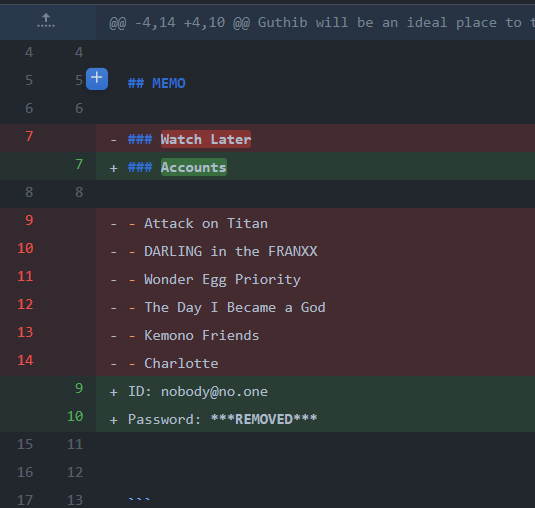Click the '## MEMO' heading line
Screen dimensions: 535x508
(x=157, y=83)
